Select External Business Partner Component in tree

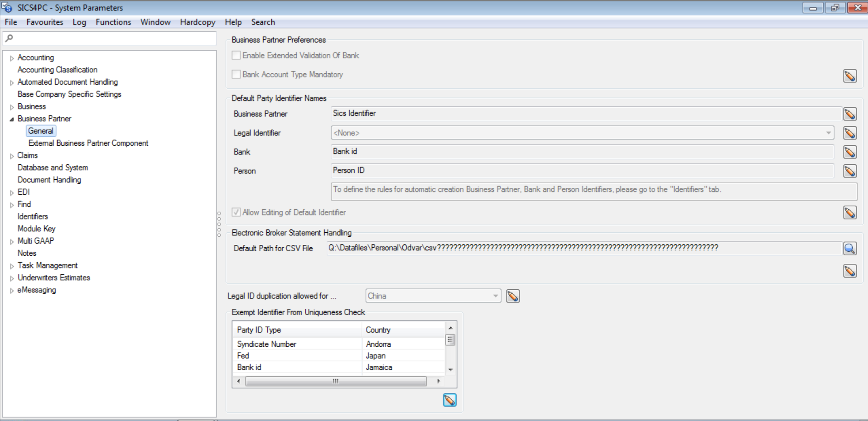88,143
